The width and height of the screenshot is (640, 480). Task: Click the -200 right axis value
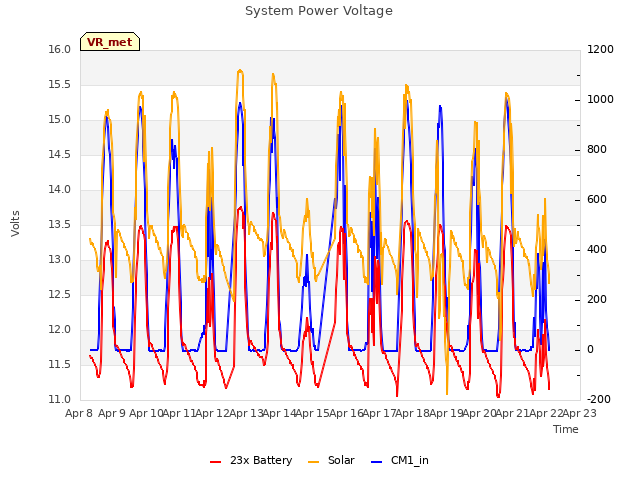[x=599, y=400]
